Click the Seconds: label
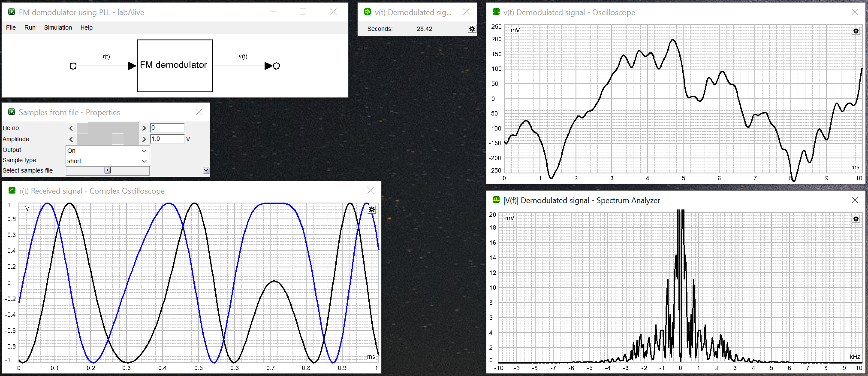The width and height of the screenshot is (868, 376). click(x=380, y=29)
